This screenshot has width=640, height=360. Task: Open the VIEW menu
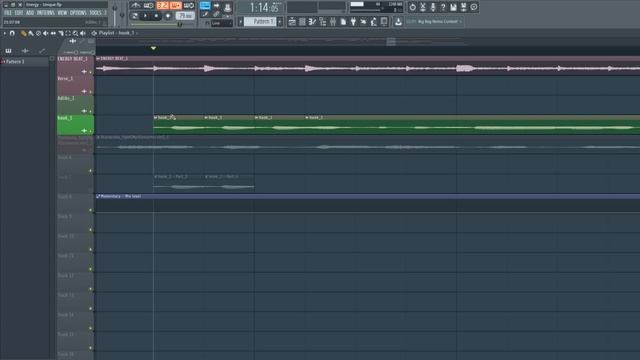(x=62, y=13)
